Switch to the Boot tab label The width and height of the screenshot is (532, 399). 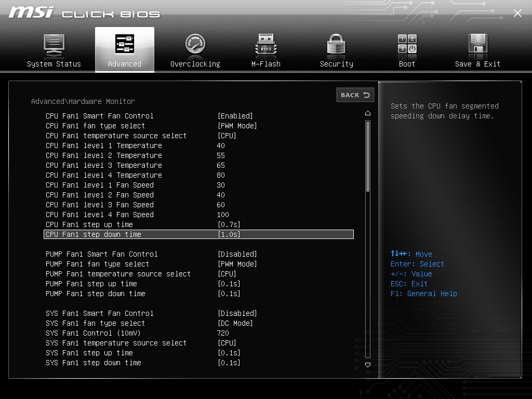pyautogui.click(x=407, y=64)
